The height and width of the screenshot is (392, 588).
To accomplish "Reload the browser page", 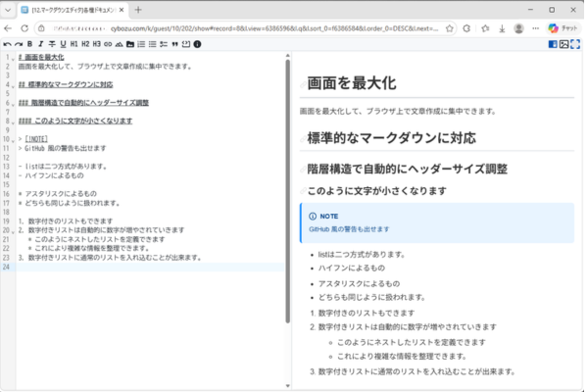I will (24, 28).
